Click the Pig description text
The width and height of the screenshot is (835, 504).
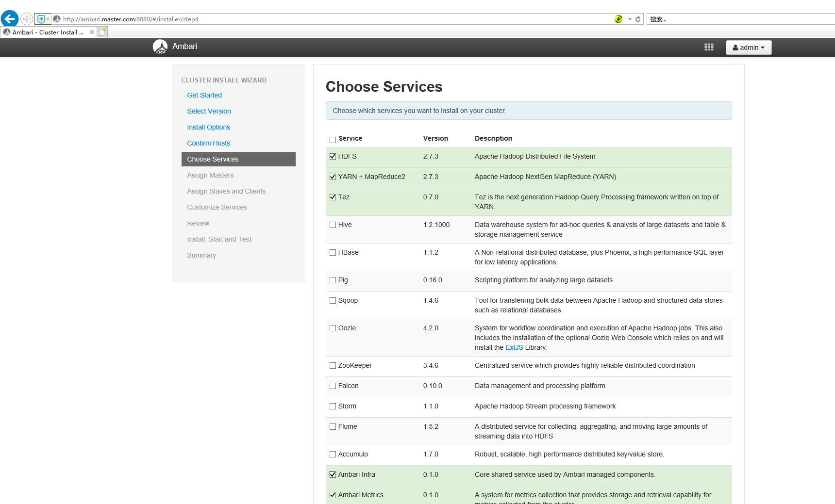(x=544, y=280)
